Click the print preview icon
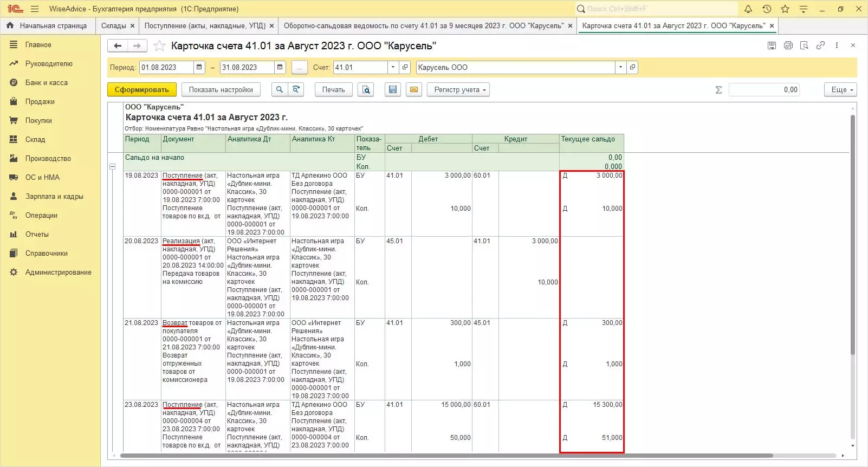The height and width of the screenshot is (467, 868). 366,90
